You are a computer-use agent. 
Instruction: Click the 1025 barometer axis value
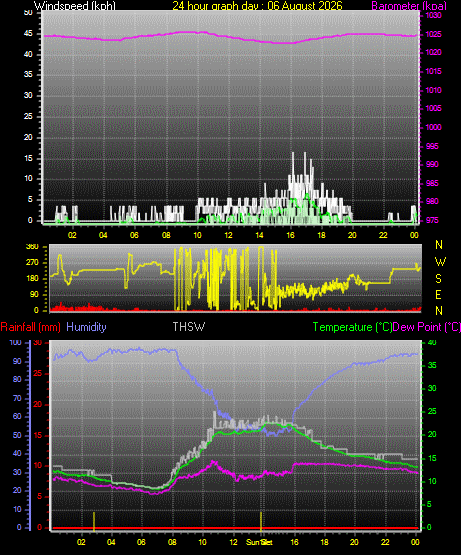tap(433, 34)
